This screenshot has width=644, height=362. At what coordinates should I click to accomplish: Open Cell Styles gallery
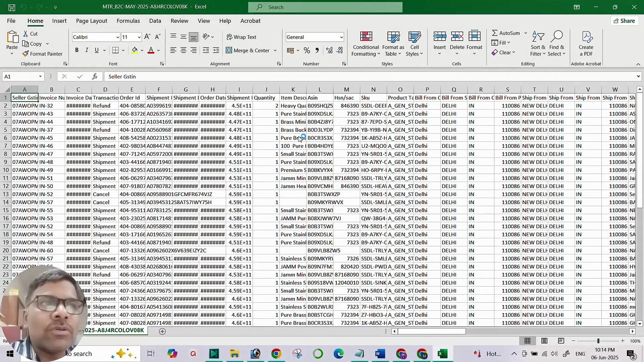[414, 44]
